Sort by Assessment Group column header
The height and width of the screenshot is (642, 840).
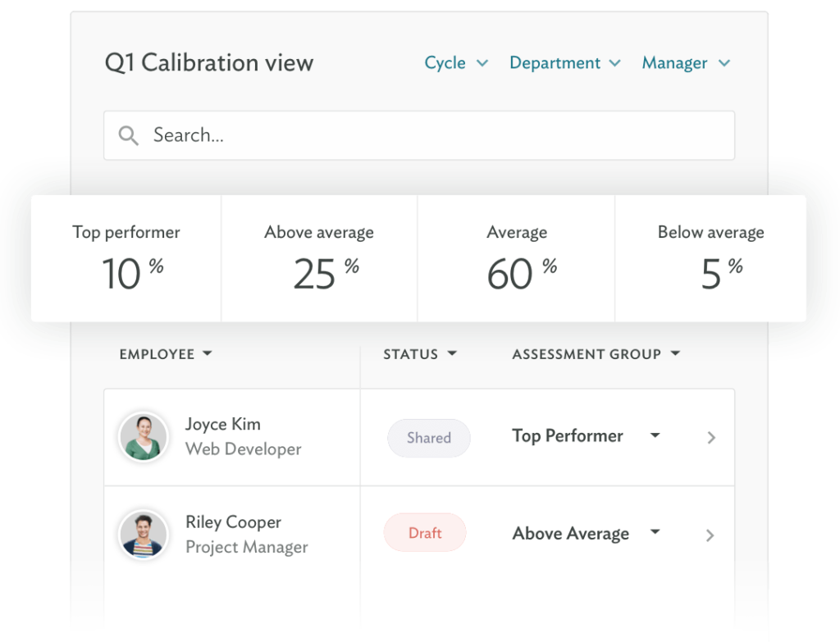click(x=596, y=354)
